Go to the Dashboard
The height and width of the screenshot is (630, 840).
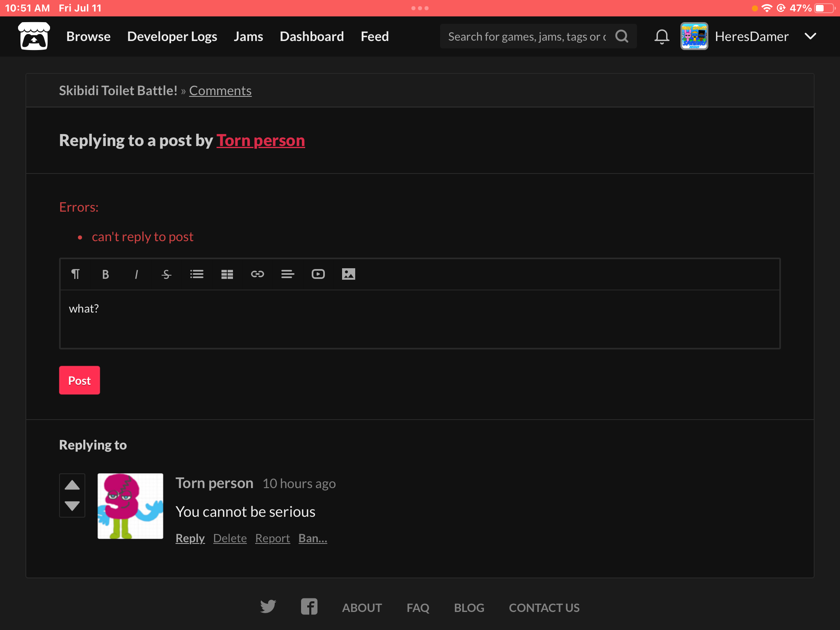pyautogui.click(x=312, y=36)
